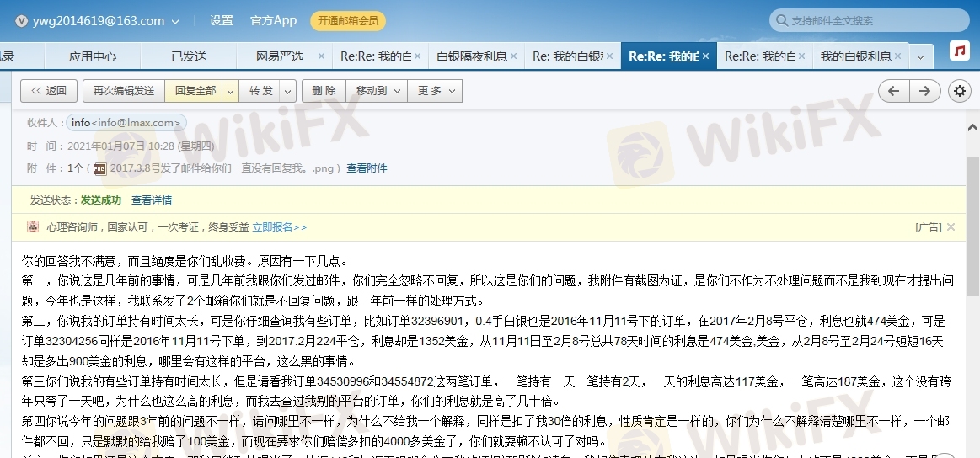Switch to 已发送 tab

[189, 56]
